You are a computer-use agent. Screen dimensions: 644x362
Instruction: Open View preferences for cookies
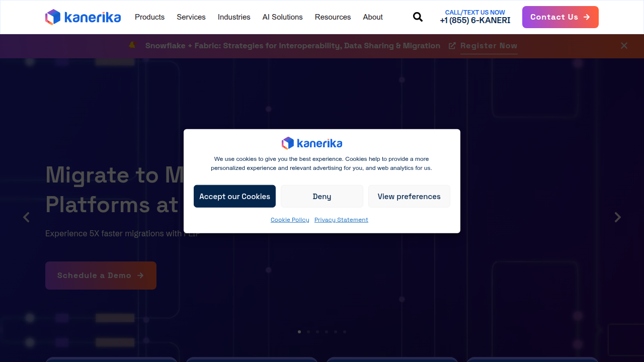(409, 196)
